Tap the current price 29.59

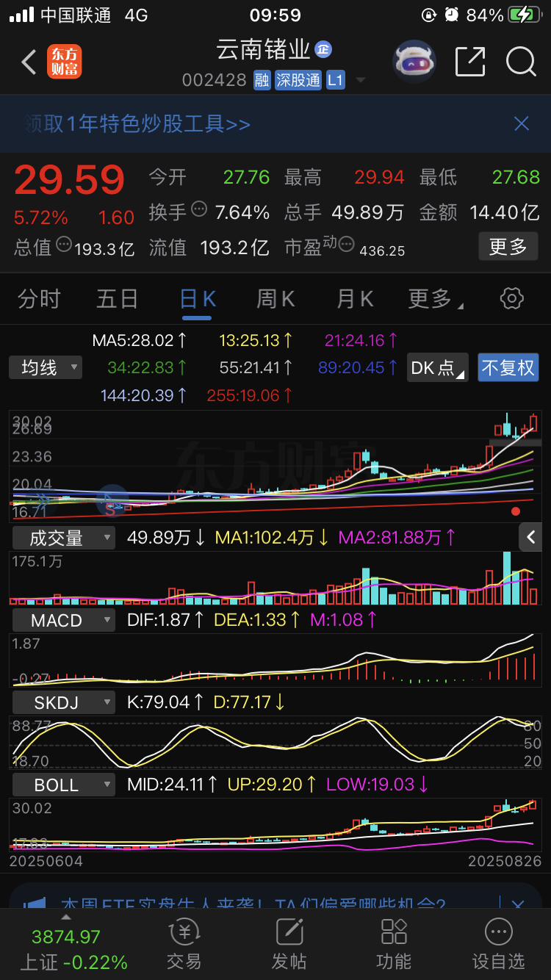pos(70,180)
